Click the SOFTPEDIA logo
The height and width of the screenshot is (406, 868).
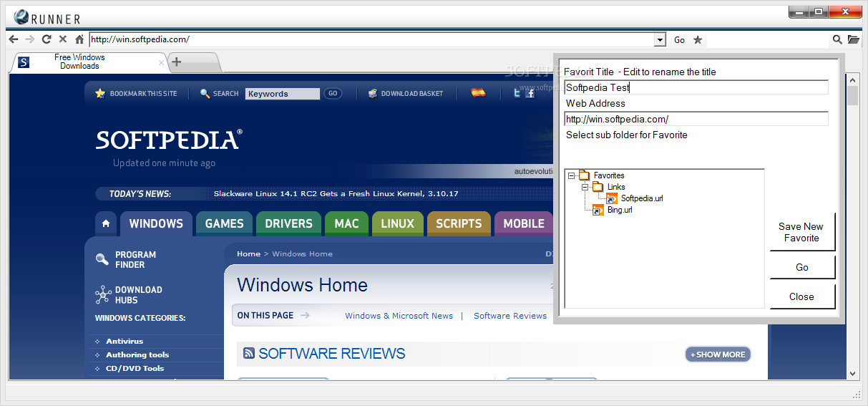(169, 140)
